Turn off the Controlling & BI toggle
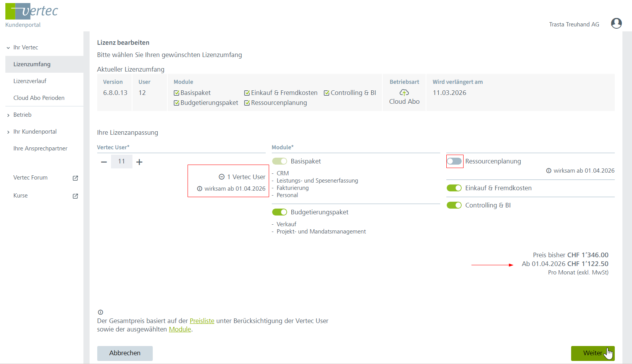The width and height of the screenshot is (632, 364). tap(454, 205)
